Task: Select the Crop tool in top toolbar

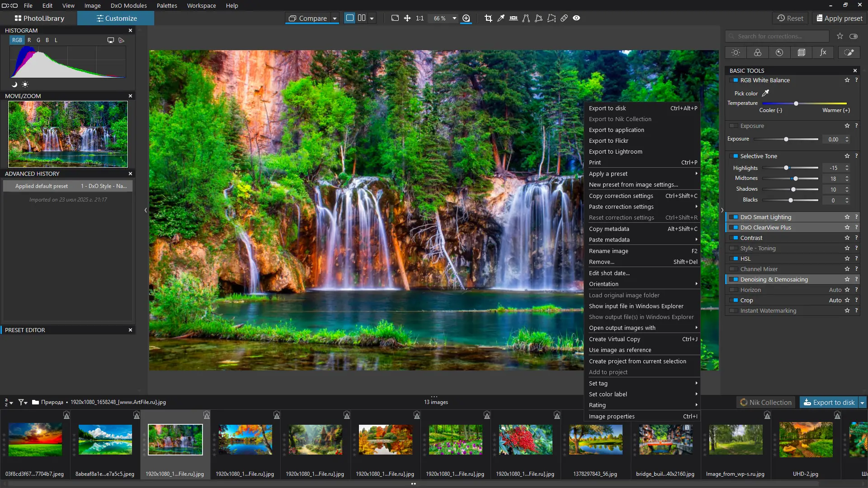Action: (x=488, y=18)
